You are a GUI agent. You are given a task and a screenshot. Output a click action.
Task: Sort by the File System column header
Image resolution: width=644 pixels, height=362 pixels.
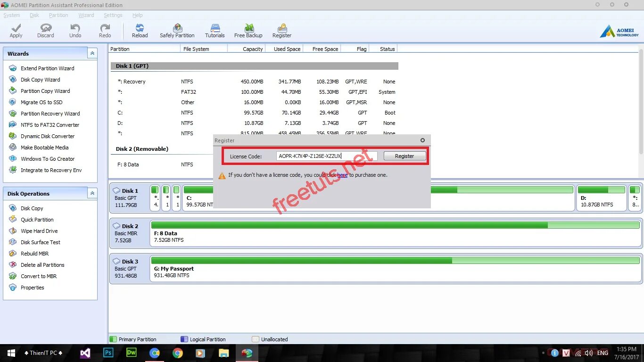click(204, 49)
